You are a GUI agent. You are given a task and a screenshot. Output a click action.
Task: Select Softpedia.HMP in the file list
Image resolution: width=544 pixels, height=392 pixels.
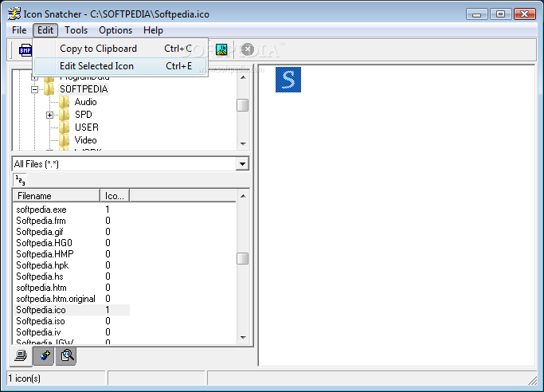[45, 254]
